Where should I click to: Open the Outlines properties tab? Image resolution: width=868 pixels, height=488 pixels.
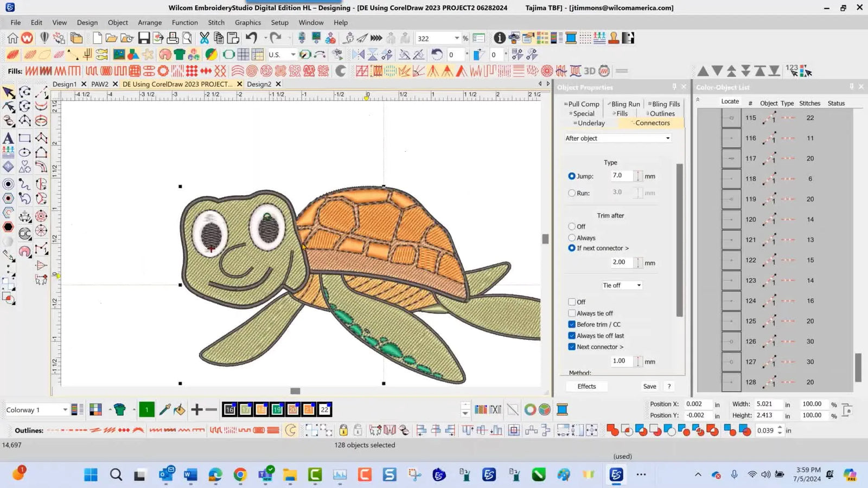(x=662, y=113)
